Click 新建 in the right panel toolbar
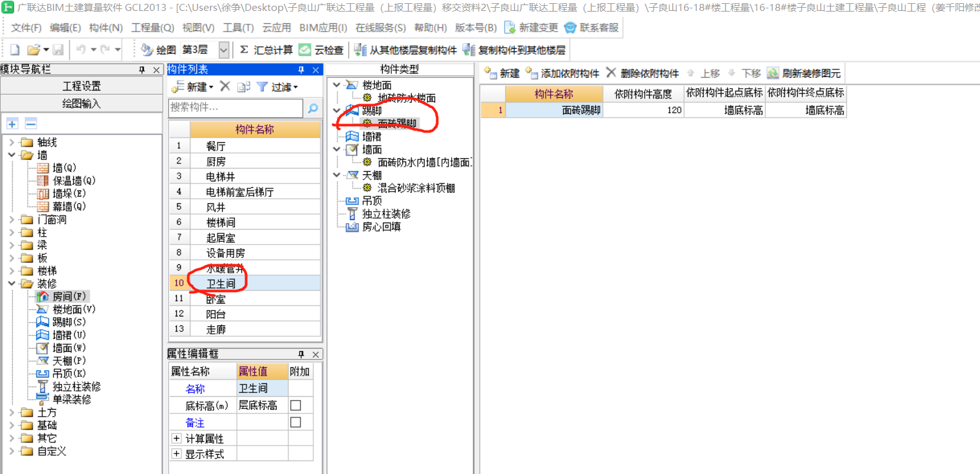 click(x=501, y=73)
